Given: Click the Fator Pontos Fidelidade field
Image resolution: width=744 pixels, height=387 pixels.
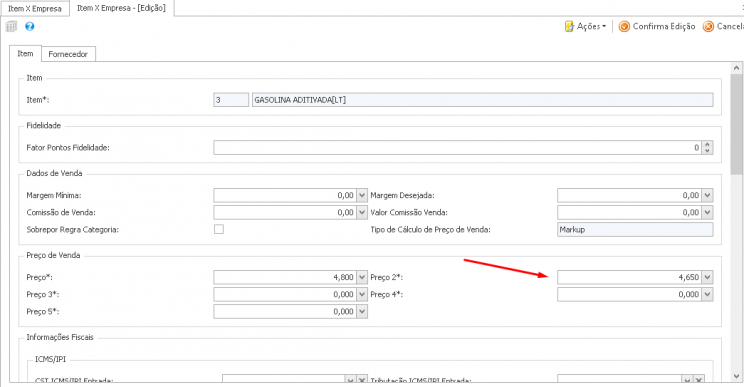Looking at the screenshot, I should (x=457, y=147).
